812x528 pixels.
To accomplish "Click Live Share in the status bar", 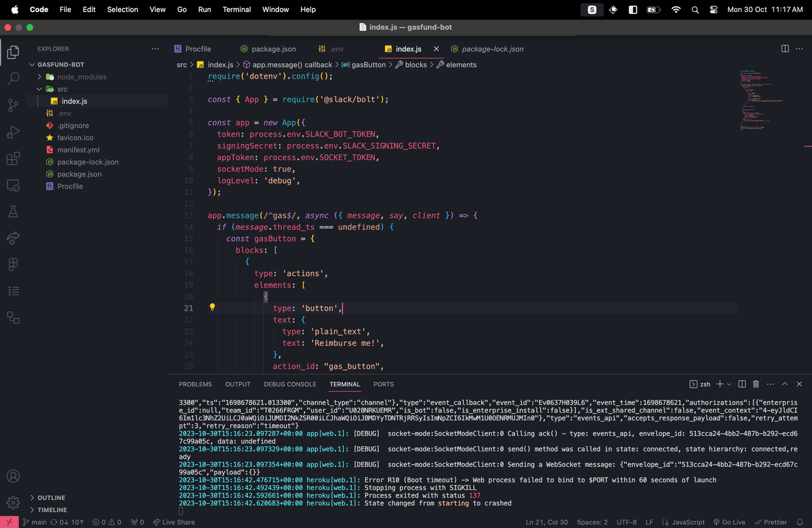I will click(173, 522).
